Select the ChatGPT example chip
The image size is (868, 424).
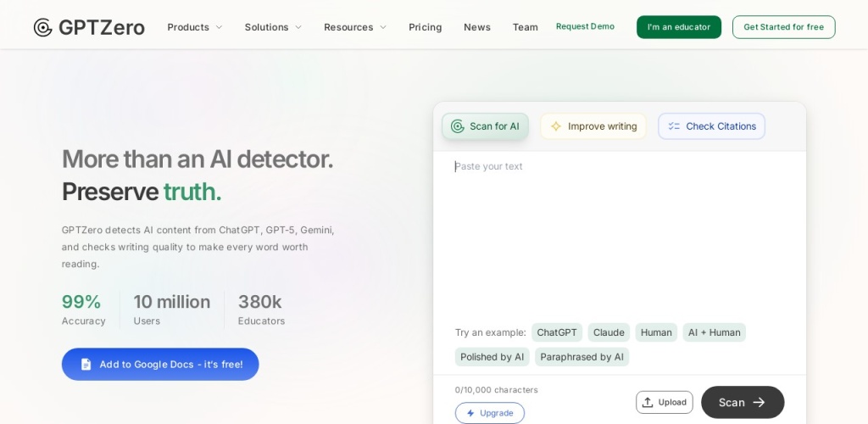[557, 332]
